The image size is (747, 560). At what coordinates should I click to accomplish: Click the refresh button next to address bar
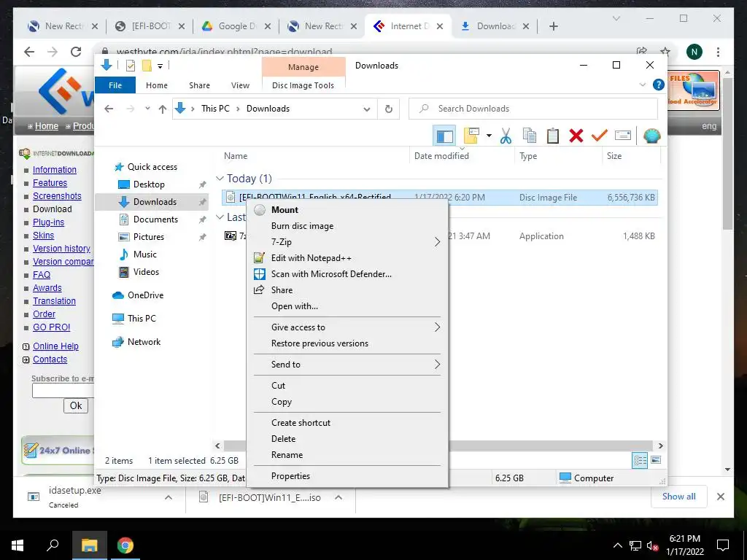(389, 109)
